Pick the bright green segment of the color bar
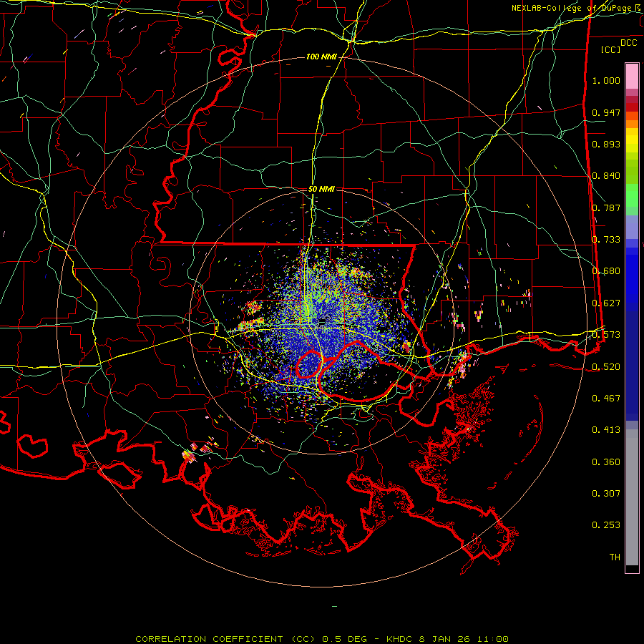 point(632,195)
